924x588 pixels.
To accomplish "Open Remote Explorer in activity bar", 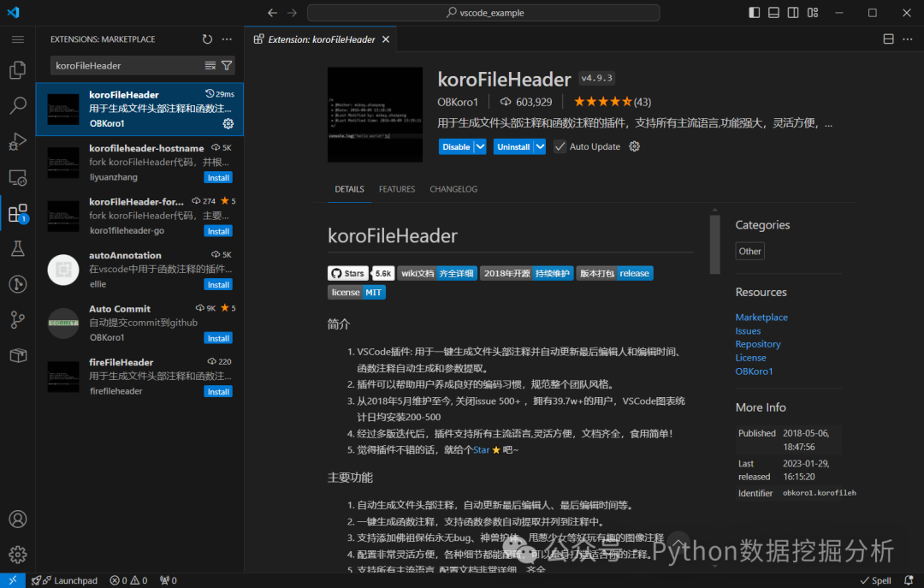I will pos(18,177).
